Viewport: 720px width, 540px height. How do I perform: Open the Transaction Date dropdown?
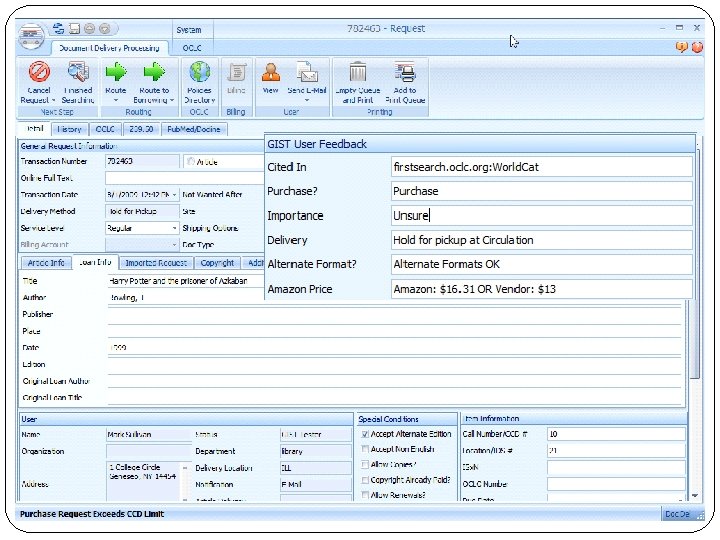click(x=174, y=195)
